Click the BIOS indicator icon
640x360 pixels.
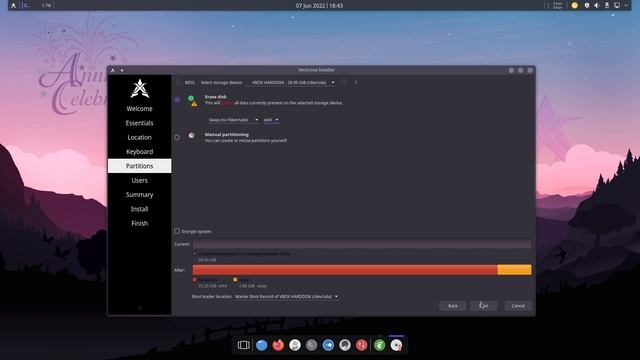[179, 82]
